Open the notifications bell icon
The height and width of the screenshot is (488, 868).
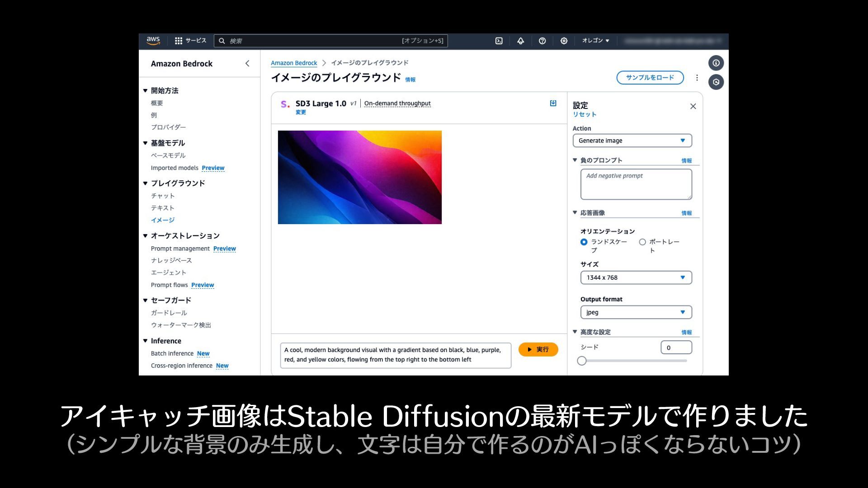click(x=520, y=41)
